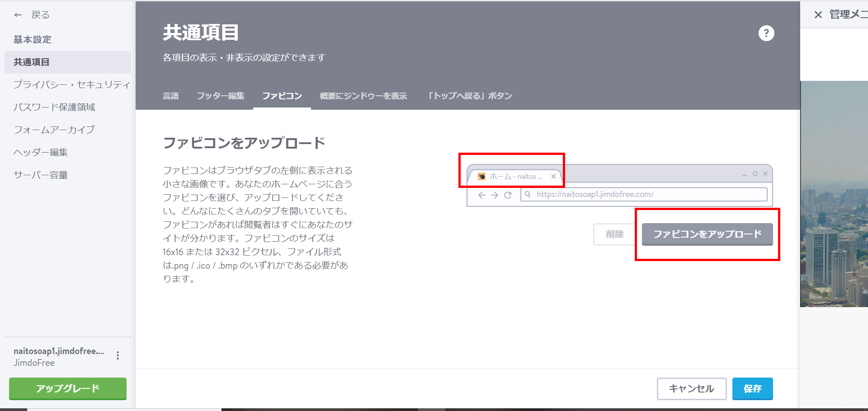
Task: Switch to the フッター編集 tab
Action: [x=220, y=96]
